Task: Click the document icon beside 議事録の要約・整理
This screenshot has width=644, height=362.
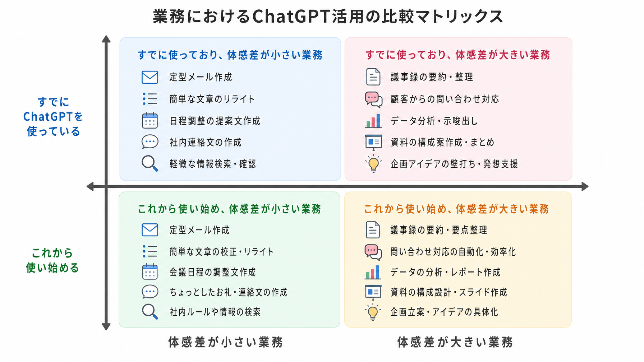Action: pyautogui.click(x=373, y=77)
